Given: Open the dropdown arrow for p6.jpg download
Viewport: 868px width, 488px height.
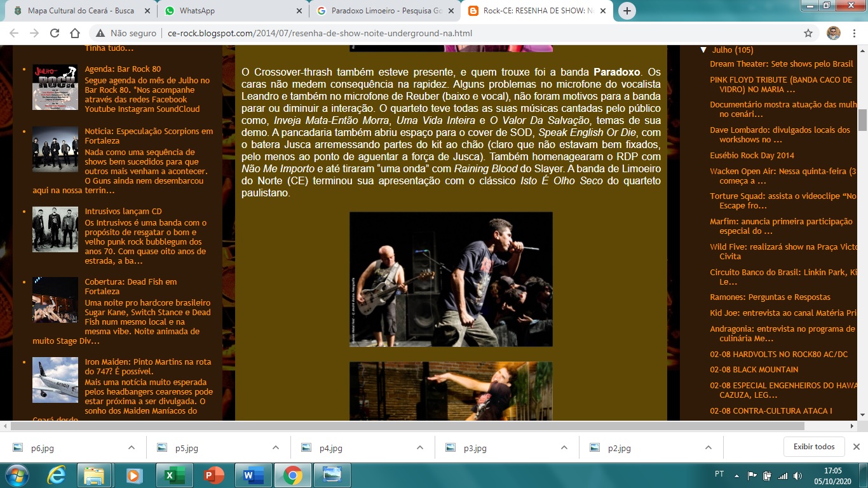Looking at the screenshot, I should [132, 447].
